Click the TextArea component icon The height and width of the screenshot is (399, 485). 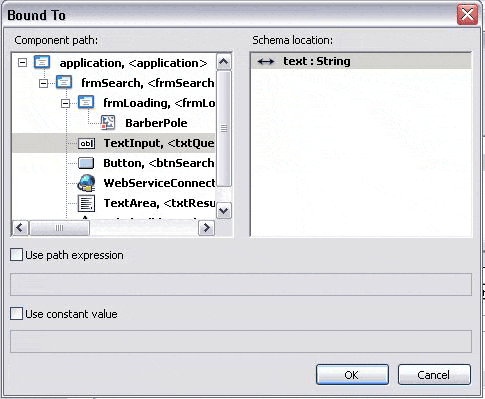coord(86,203)
